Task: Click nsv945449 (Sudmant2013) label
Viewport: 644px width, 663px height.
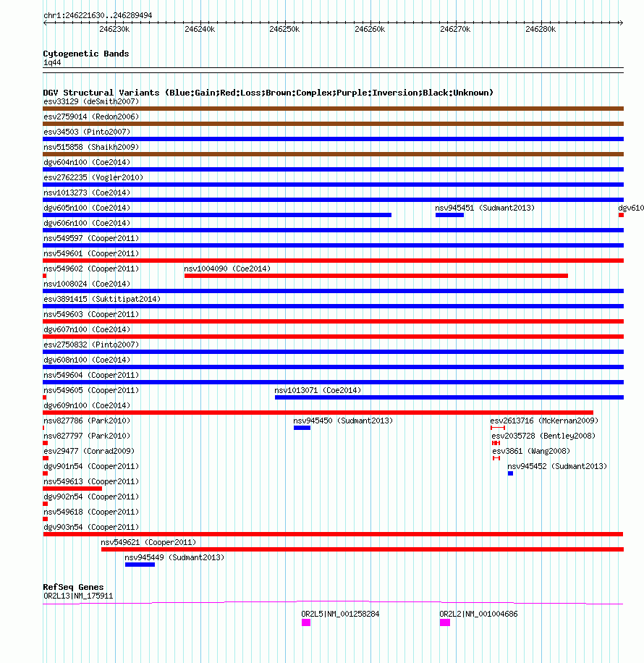Action: click(x=174, y=558)
